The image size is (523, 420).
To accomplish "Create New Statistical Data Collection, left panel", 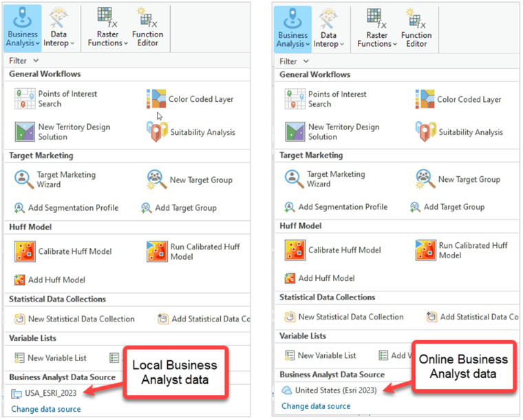I will click(x=74, y=319).
